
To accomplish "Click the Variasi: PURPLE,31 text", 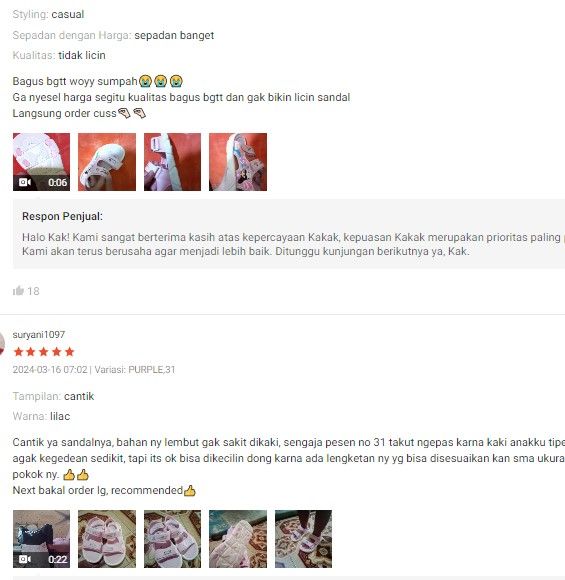I will [135, 370].
